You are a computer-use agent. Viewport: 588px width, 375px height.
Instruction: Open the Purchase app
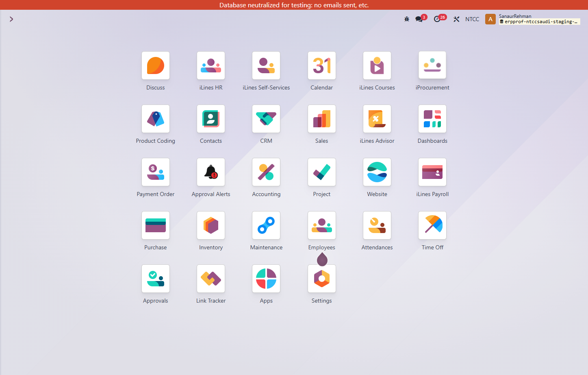click(156, 225)
